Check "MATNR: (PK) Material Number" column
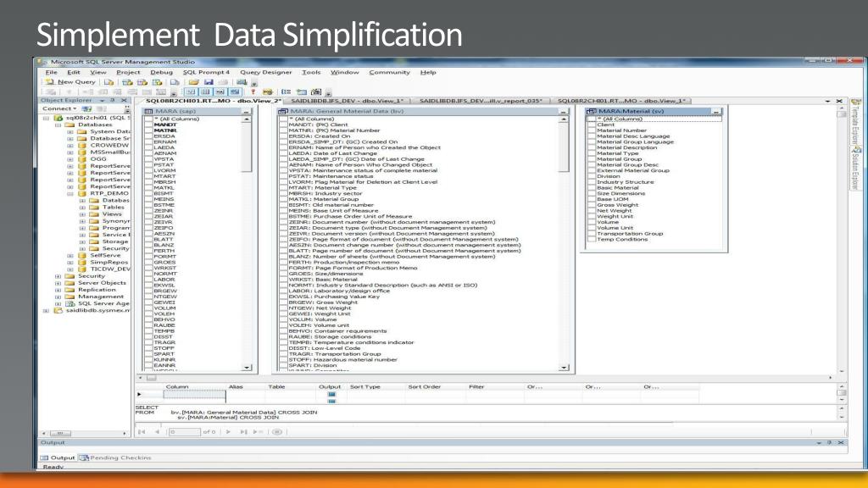Screen dimensions: 868x488 pos(283,130)
